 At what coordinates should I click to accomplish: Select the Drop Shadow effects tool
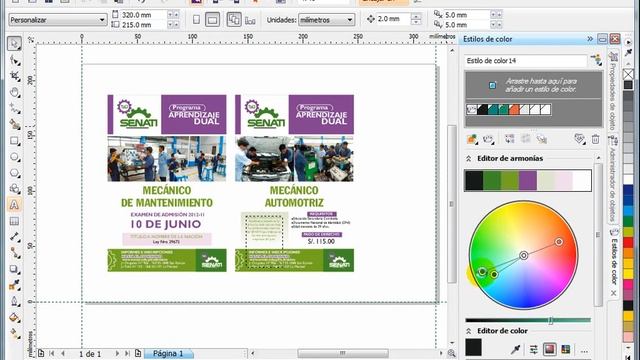click(14, 269)
